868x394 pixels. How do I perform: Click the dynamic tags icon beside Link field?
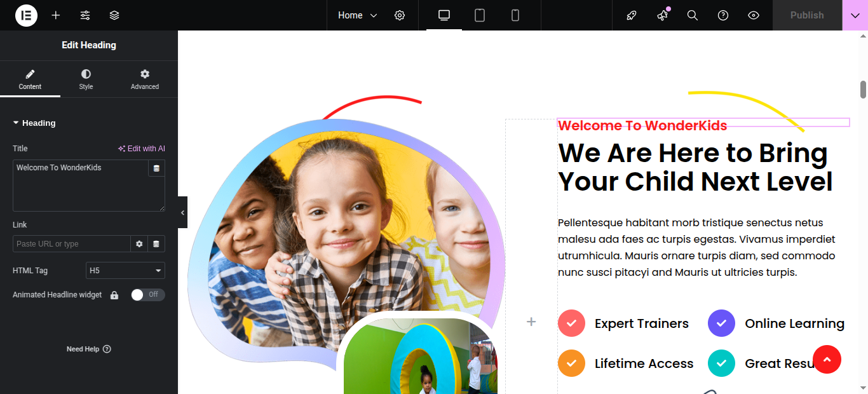pyautogui.click(x=156, y=244)
